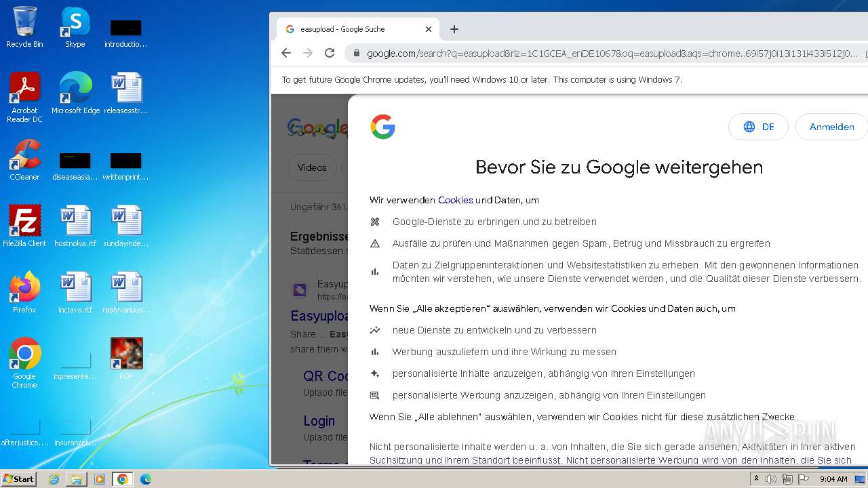This screenshot has width=868, height=488.
Task: Open Acrobat Reader DC desktop icon
Action: (24, 97)
